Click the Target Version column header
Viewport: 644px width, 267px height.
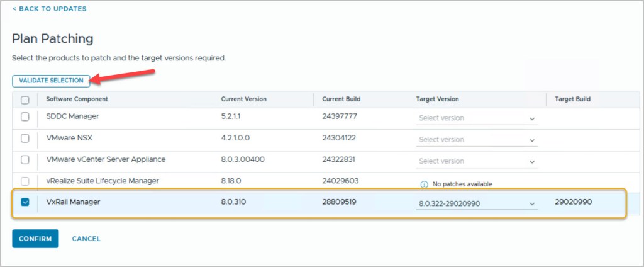pos(437,99)
